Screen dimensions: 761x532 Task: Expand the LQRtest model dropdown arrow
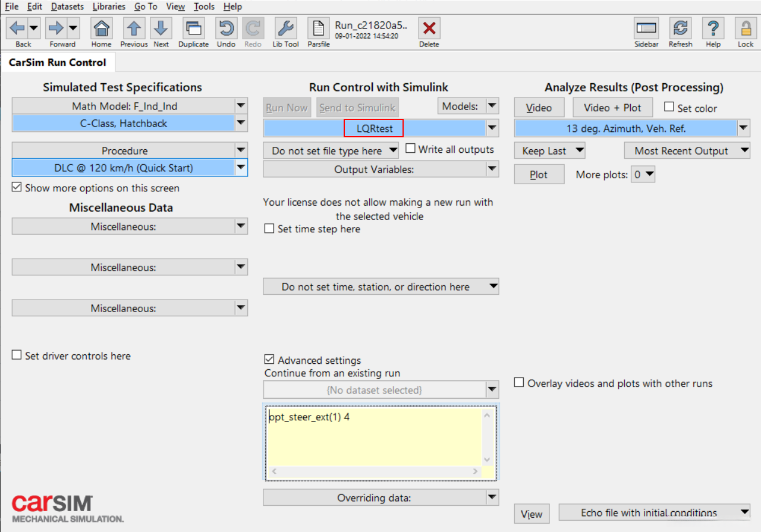(492, 127)
